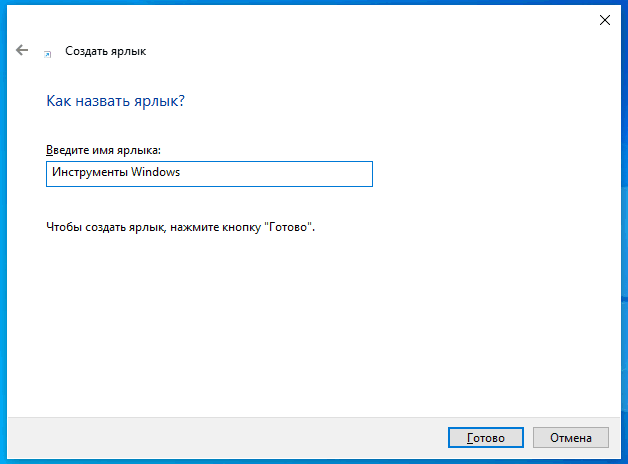Click the hint text about pressing Готово
Screen dimensions: 628x464
(x=181, y=227)
